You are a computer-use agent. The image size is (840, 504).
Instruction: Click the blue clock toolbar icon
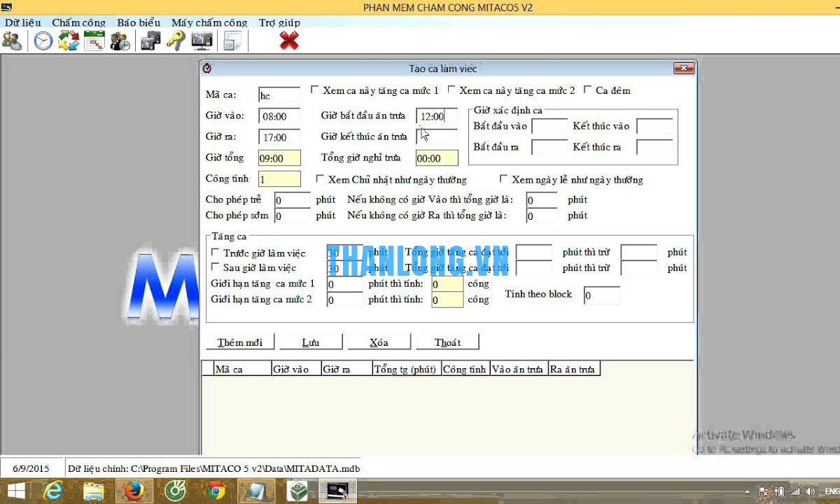(x=43, y=41)
